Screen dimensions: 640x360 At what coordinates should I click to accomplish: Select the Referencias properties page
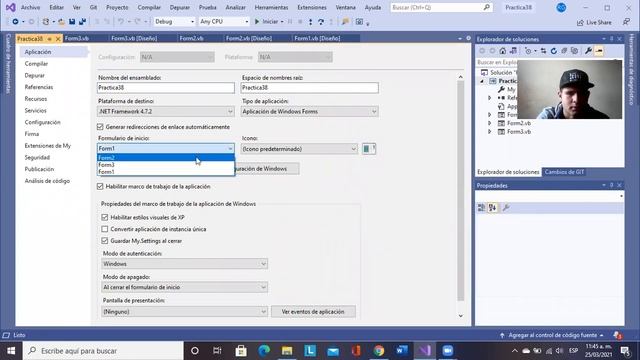(39, 87)
